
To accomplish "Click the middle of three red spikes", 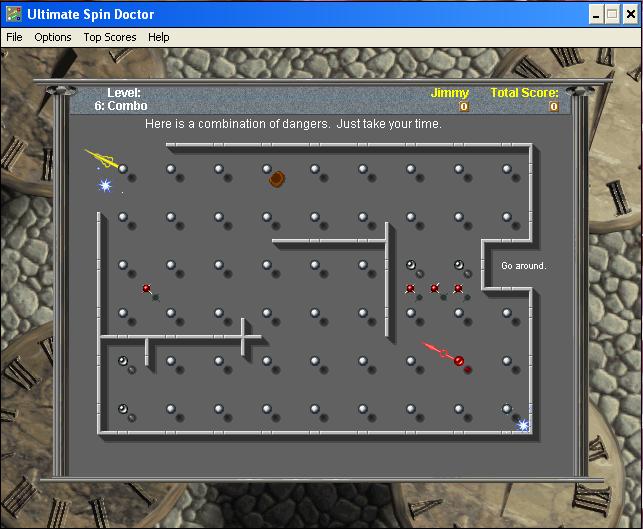I will (435, 289).
